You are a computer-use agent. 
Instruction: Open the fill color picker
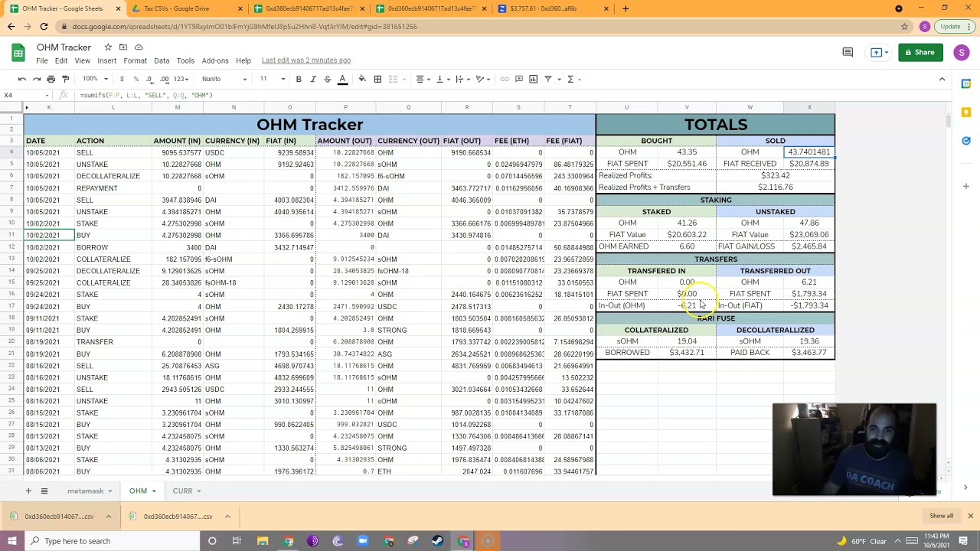click(x=362, y=79)
